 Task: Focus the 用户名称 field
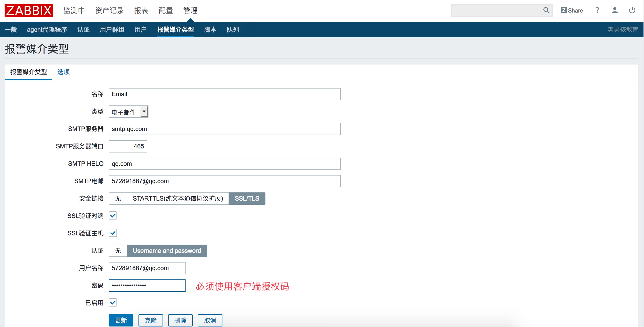click(147, 268)
